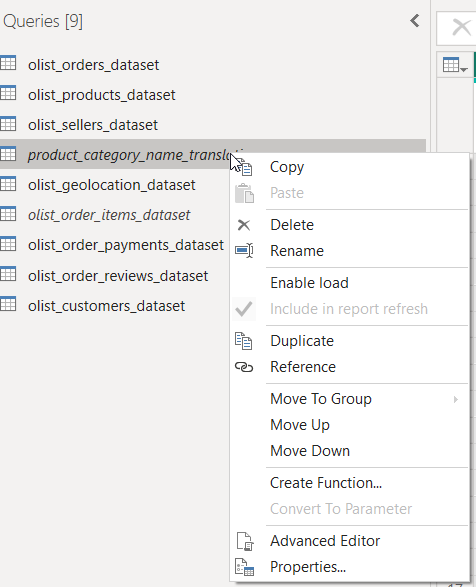Click table icon beside olist_customers_dataset
The width and height of the screenshot is (476, 587).
coord(8,304)
